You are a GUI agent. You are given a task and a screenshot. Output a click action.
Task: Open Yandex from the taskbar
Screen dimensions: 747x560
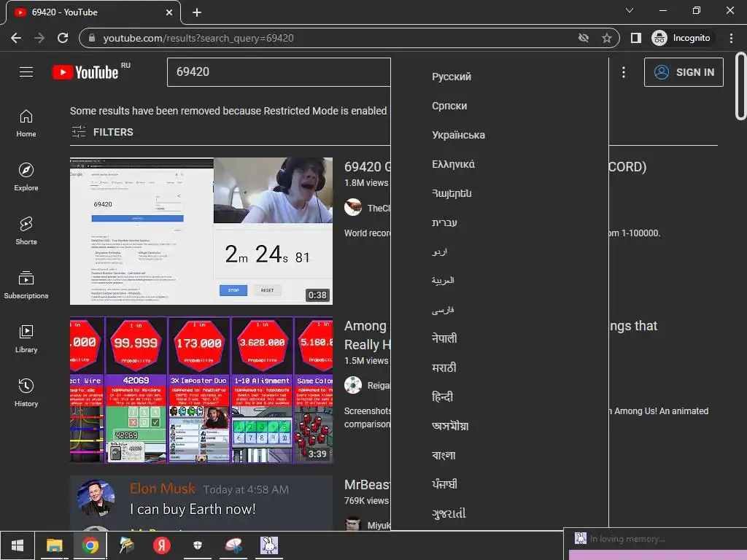click(161, 545)
